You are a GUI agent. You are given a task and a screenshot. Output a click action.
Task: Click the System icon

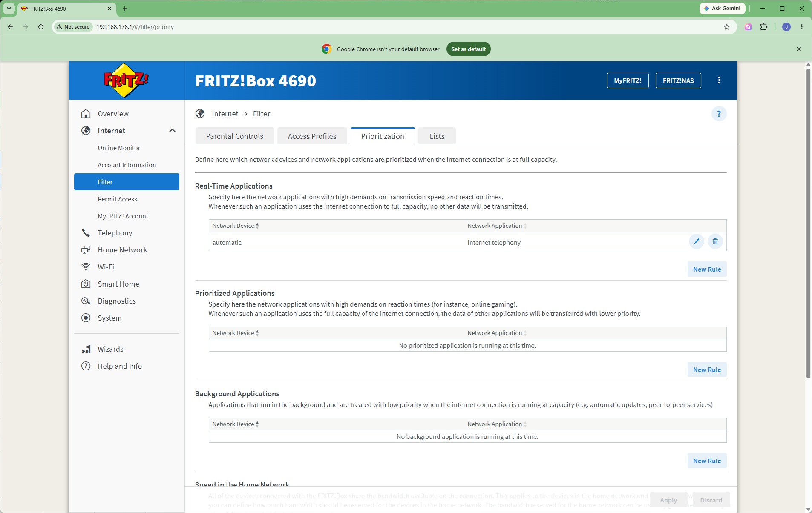pos(86,318)
